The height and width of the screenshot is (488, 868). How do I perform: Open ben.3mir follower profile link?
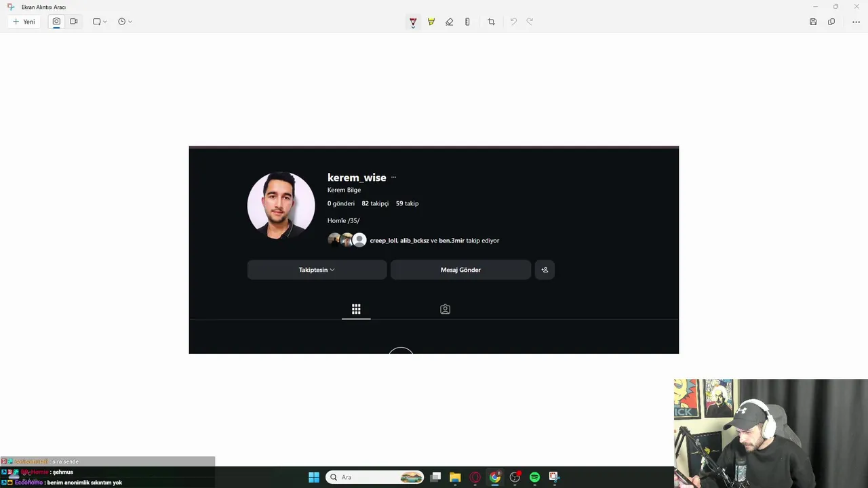pyautogui.click(x=452, y=241)
